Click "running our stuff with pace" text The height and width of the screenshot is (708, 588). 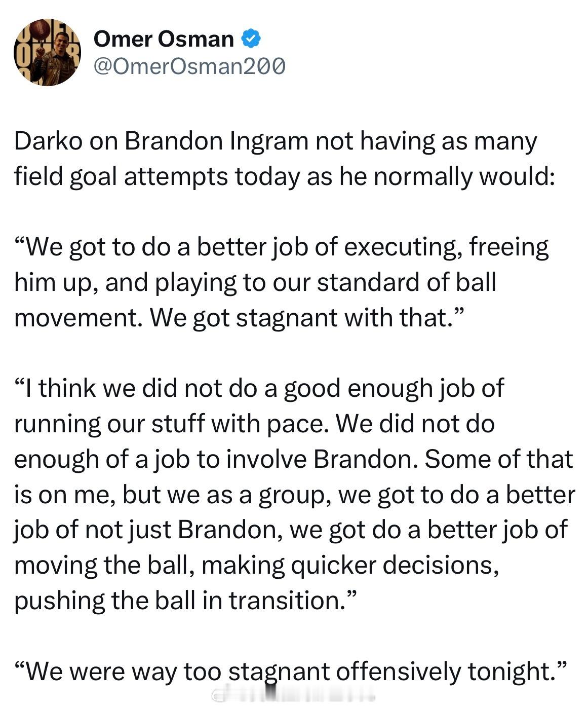click(x=169, y=423)
